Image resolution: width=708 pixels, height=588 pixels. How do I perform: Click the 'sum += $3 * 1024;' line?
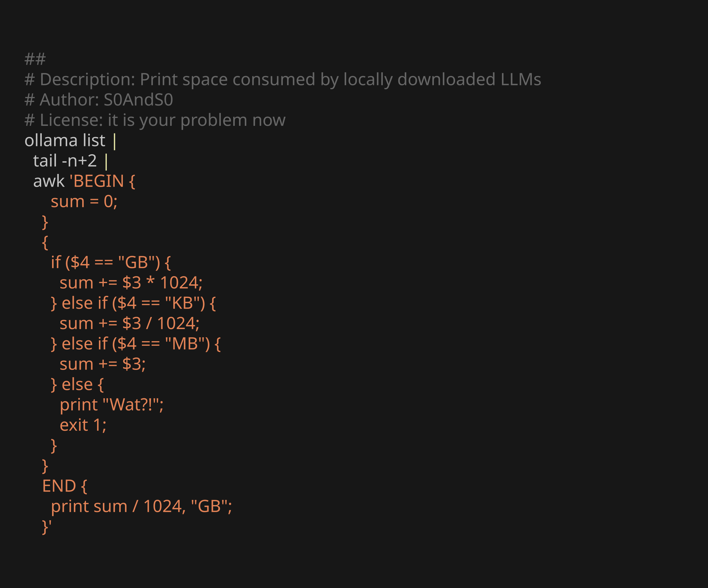(131, 283)
